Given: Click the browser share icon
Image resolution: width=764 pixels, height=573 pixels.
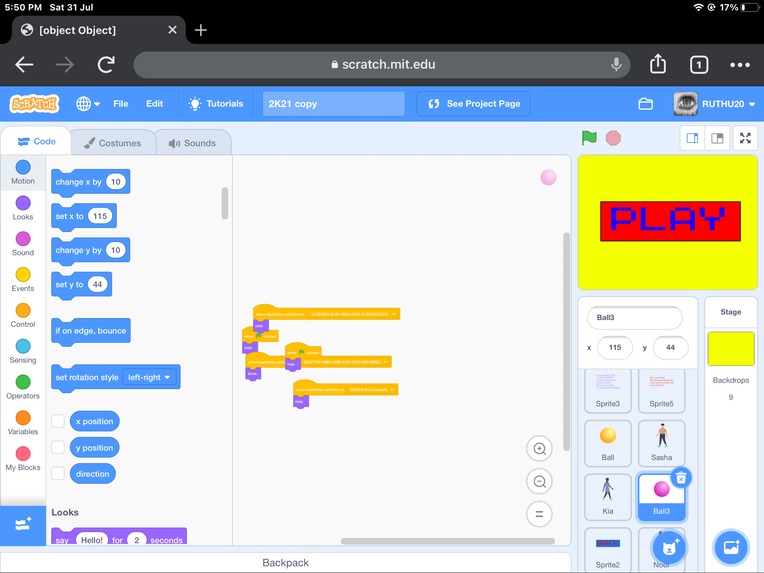Looking at the screenshot, I should tap(658, 64).
